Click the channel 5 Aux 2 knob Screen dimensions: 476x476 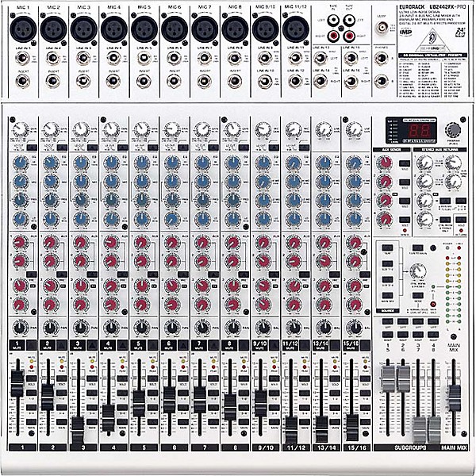(142, 261)
